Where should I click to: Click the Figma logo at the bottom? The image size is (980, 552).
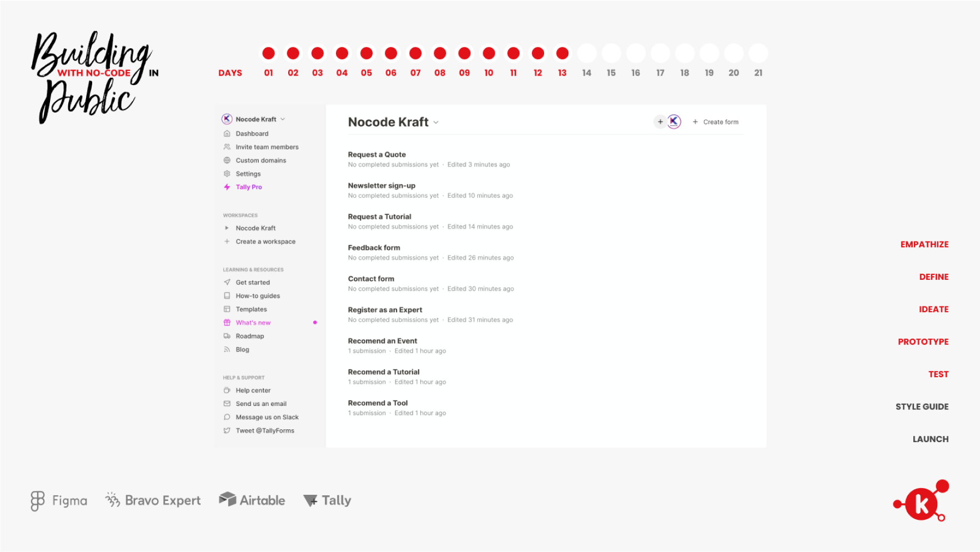pos(59,501)
